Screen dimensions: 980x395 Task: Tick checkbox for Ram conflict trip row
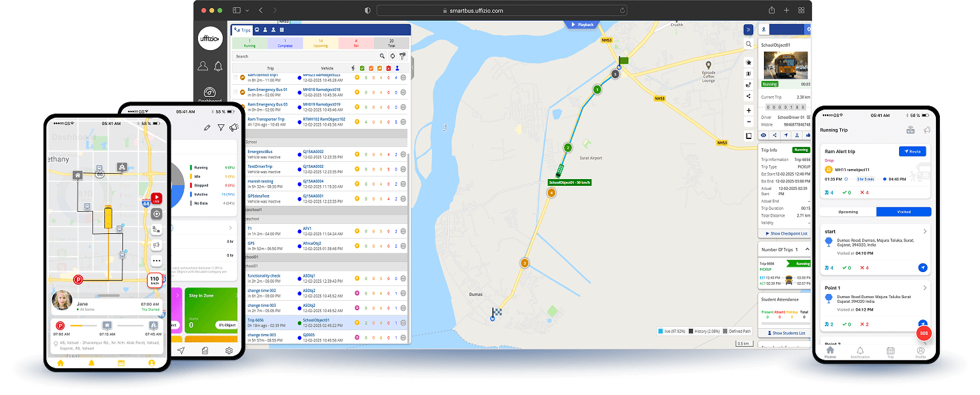[235, 78]
